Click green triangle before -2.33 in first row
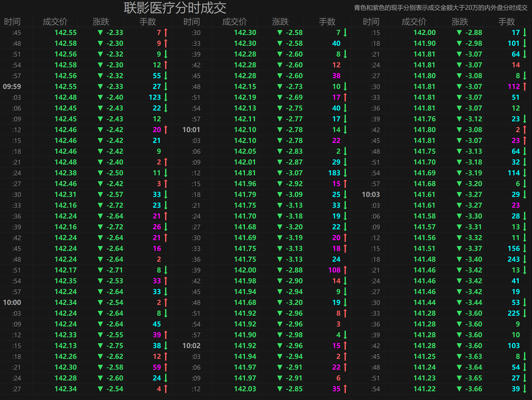The width and height of the screenshot is (532, 400). click(x=100, y=32)
